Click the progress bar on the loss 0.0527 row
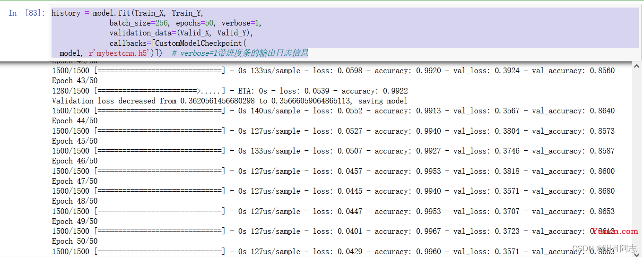Viewport: 644px width, 257px height. (160, 131)
